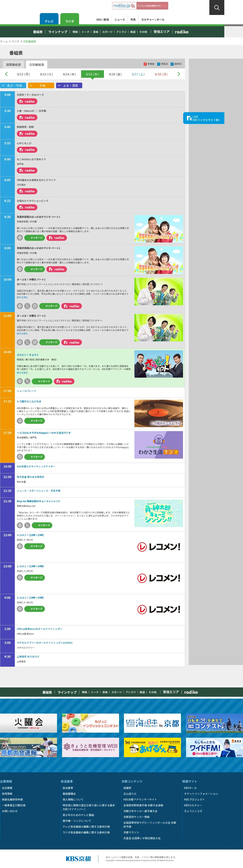
Task: Open 日別番組表 tab
Action: coord(37,65)
